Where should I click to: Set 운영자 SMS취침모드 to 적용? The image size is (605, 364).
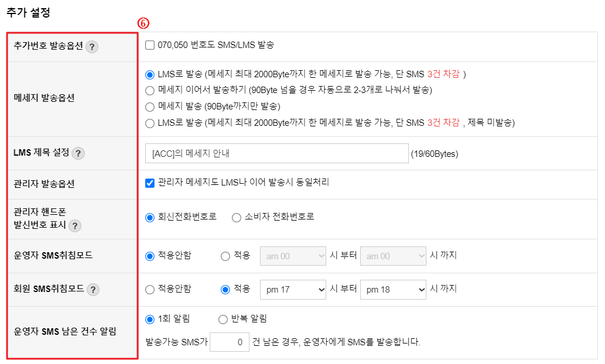tap(225, 256)
